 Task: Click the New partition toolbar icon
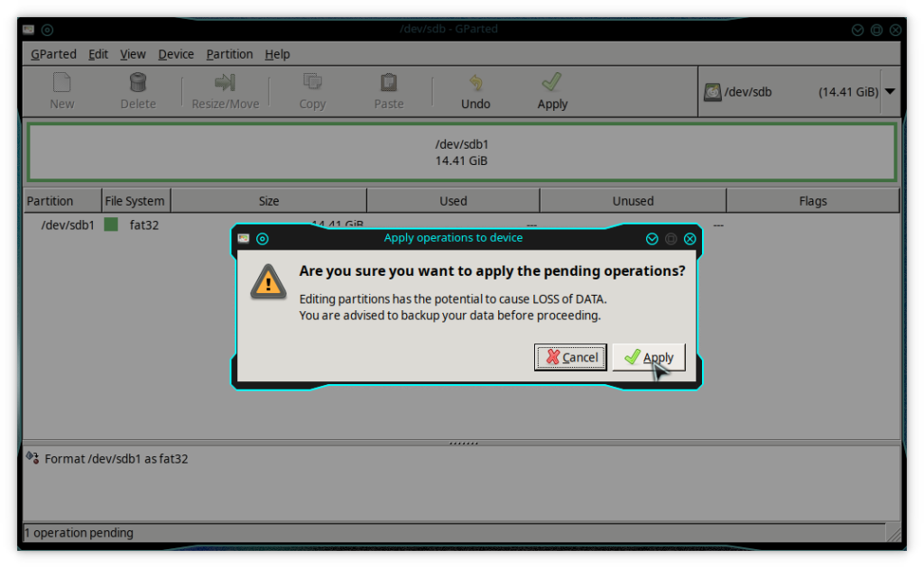[x=61, y=91]
